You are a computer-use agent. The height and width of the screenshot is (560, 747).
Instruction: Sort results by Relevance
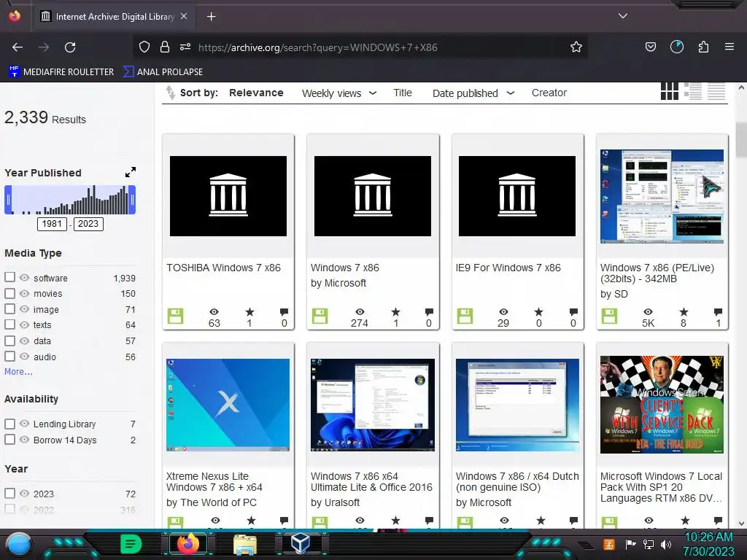click(256, 93)
